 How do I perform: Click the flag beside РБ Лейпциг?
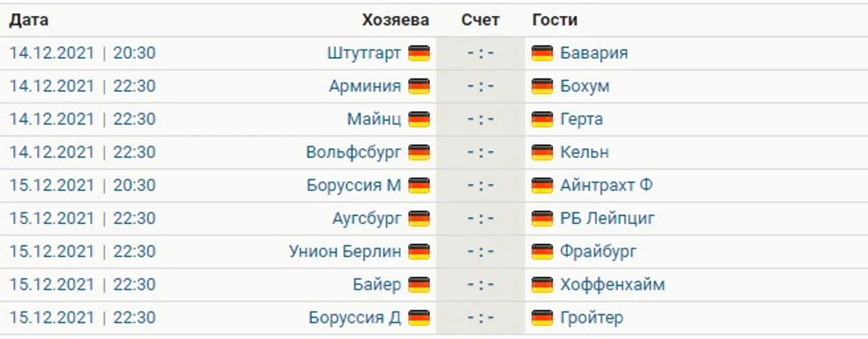point(542,218)
